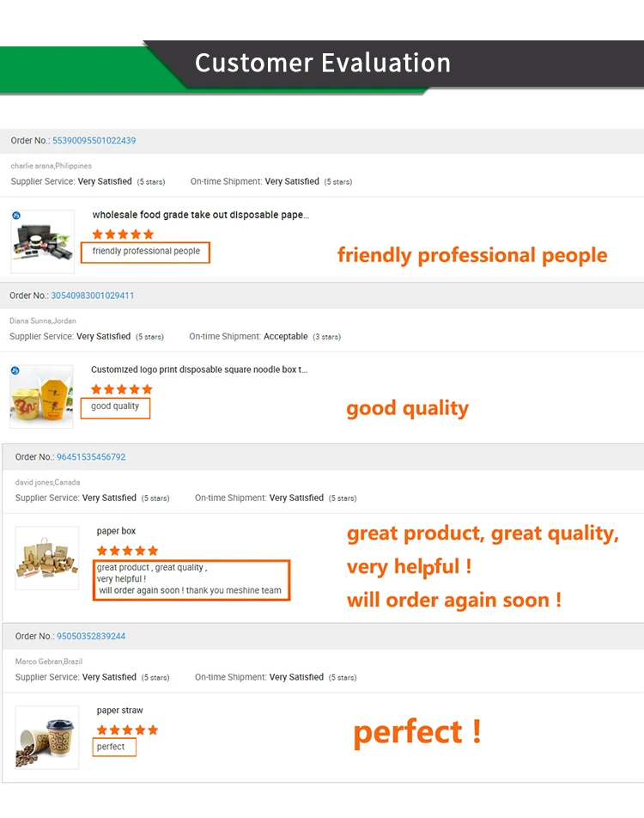Click the five-star rating under paper box
This screenshot has height=818, width=644.
point(127,551)
